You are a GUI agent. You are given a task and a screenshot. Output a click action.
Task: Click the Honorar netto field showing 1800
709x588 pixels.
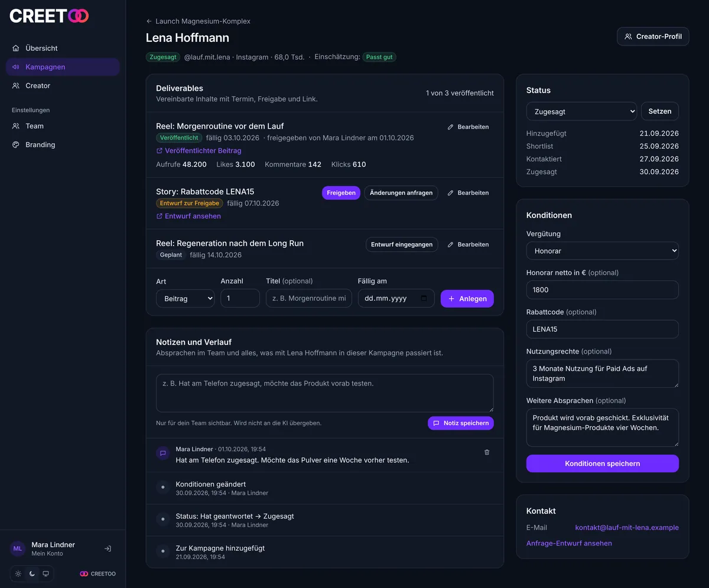603,290
